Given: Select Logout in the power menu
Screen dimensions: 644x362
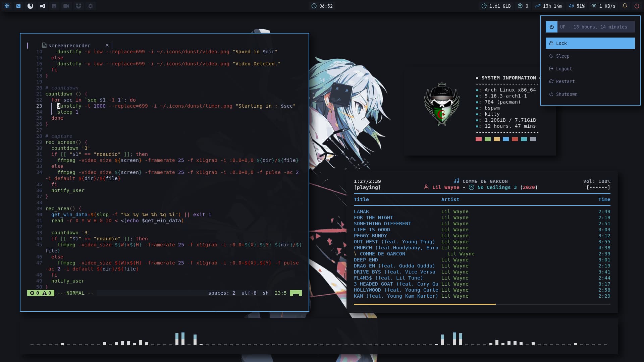Looking at the screenshot, I should (x=564, y=69).
